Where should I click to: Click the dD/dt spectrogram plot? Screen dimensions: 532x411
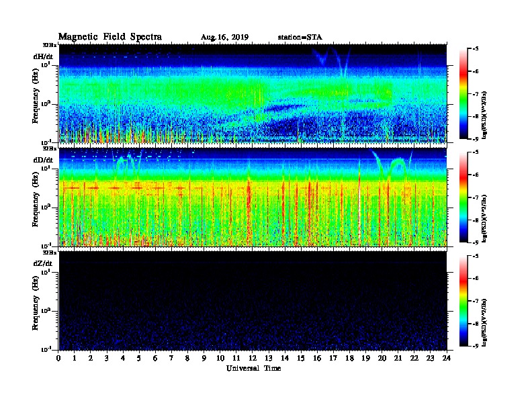[x=253, y=197]
